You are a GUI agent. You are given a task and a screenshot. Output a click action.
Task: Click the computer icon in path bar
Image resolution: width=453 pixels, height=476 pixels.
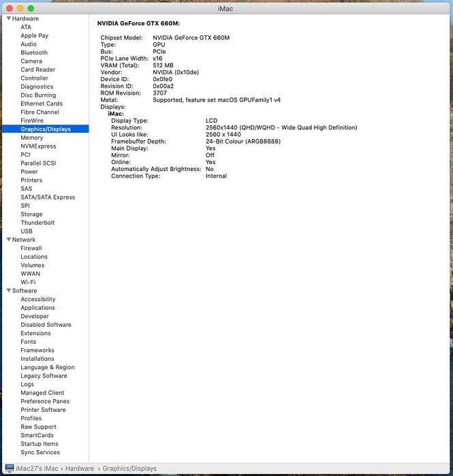pyautogui.click(x=10, y=468)
